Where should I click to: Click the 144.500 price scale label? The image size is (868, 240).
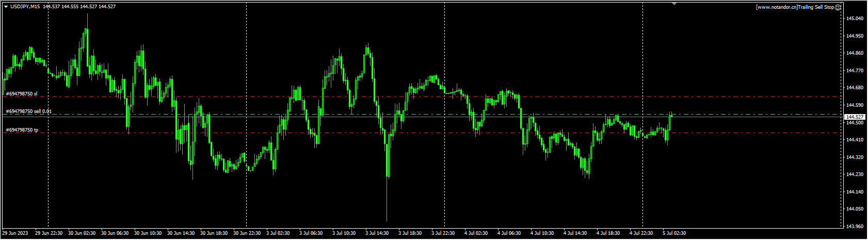(855, 123)
